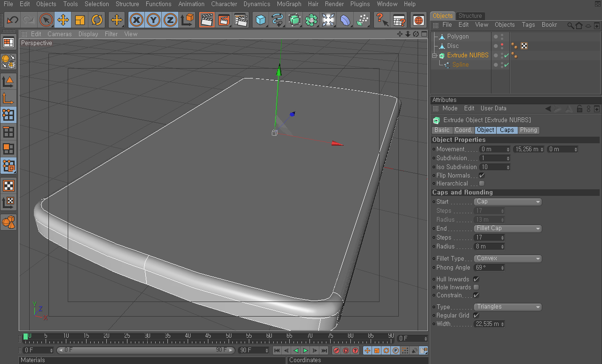Click the Coord. attribute tab button
The image size is (602, 364).
463,130
